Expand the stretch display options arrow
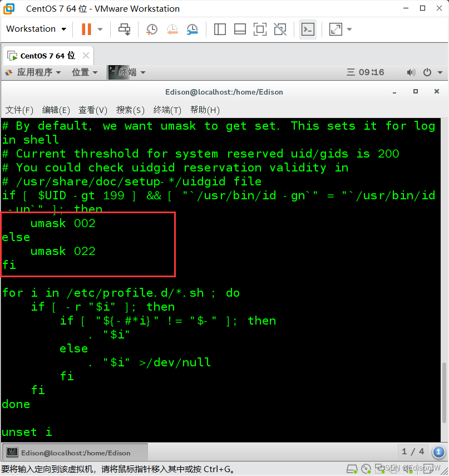The width and height of the screenshot is (449, 476). [349, 29]
